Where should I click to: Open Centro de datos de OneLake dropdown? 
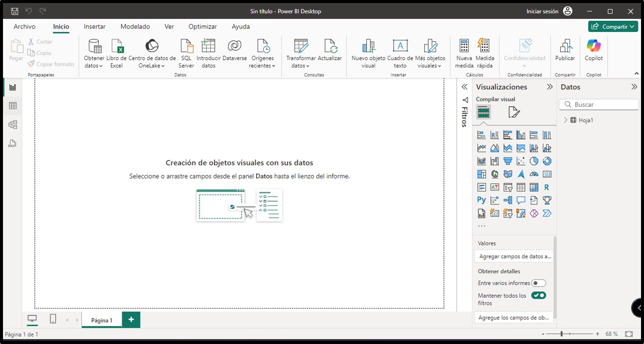(x=152, y=53)
